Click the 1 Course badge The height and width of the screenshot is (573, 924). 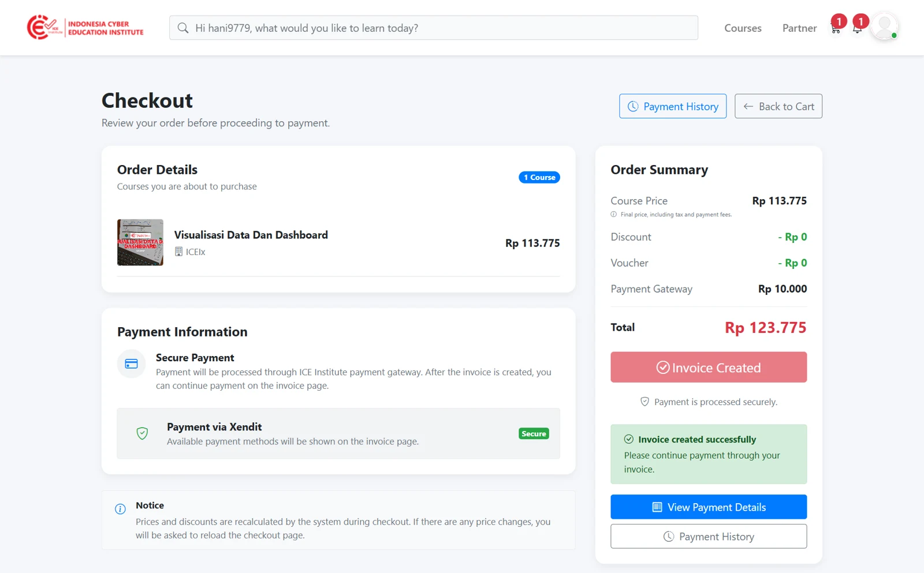coord(539,177)
